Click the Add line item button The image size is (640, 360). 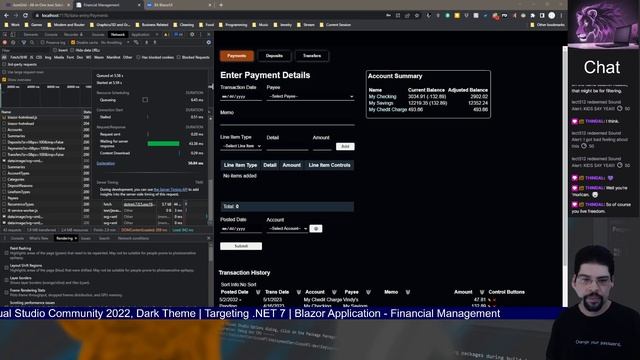[345, 147]
